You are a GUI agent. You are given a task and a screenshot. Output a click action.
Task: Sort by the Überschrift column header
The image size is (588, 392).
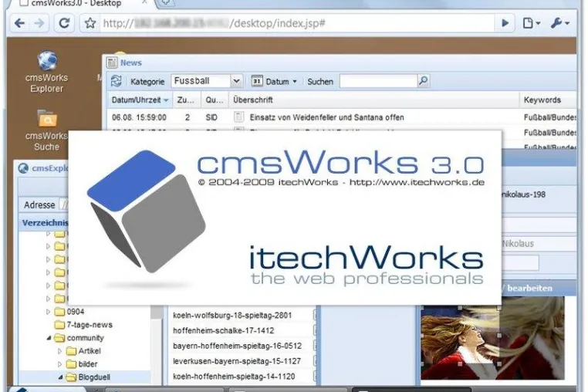[x=374, y=100]
